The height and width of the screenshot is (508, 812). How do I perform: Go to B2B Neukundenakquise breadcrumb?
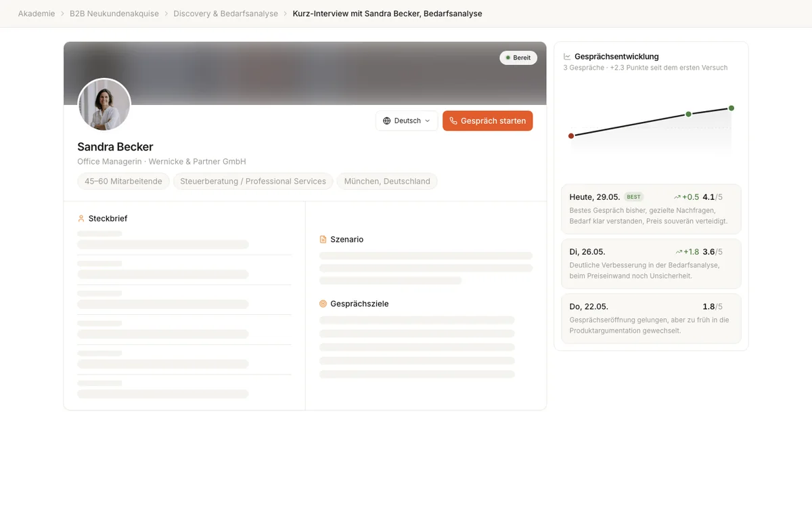coord(114,14)
